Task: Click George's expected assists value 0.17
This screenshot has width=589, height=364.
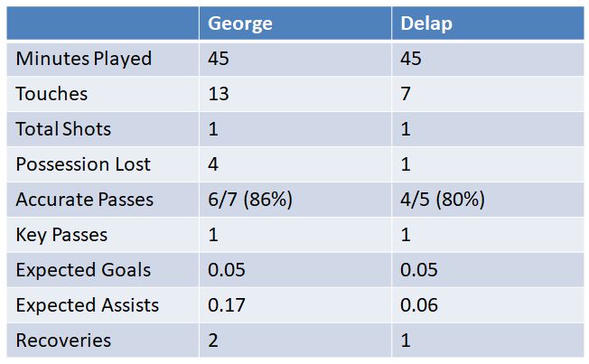Action: (x=227, y=305)
